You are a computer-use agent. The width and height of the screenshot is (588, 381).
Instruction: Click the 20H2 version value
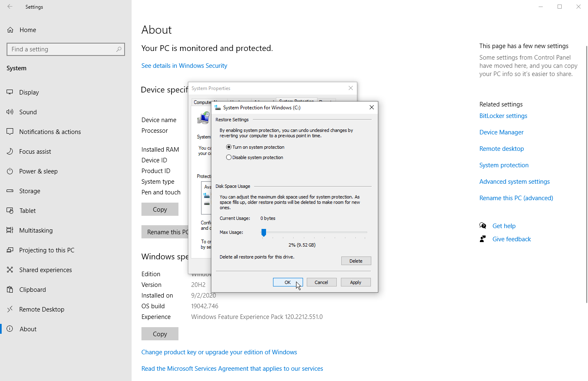tap(198, 285)
